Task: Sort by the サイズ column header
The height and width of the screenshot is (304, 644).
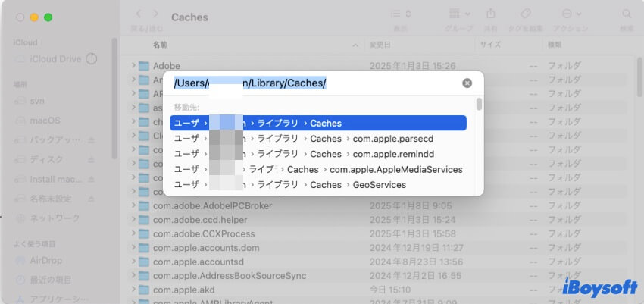Action: click(x=490, y=45)
